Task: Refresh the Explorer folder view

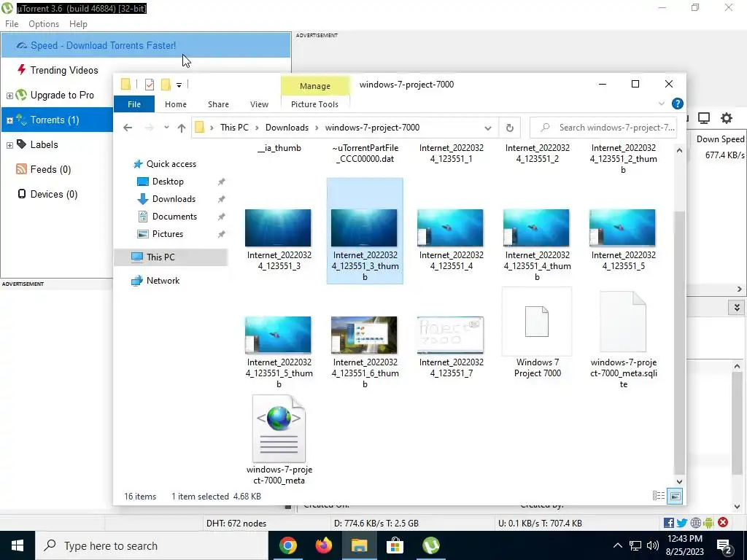Action: [x=509, y=128]
